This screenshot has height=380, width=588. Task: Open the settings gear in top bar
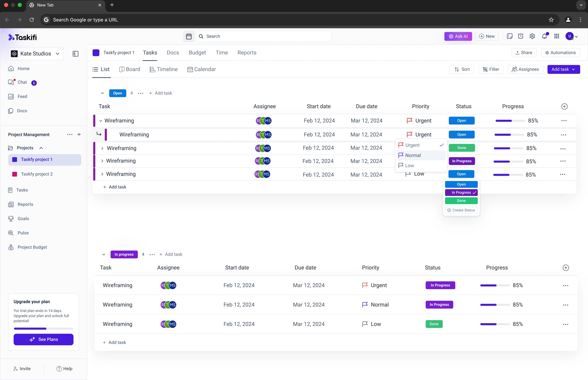click(532, 36)
